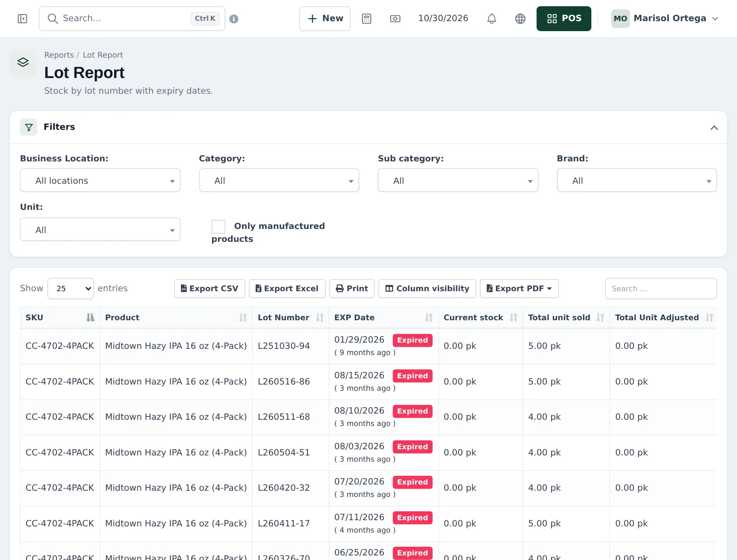This screenshot has width=737, height=560.
Task: Open Export PDF dropdown
Action: [519, 289]
